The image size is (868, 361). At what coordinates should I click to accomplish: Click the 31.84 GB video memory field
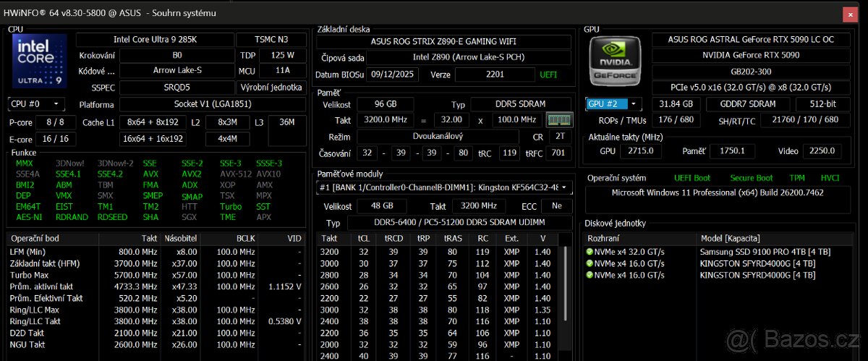pos(676,103)
